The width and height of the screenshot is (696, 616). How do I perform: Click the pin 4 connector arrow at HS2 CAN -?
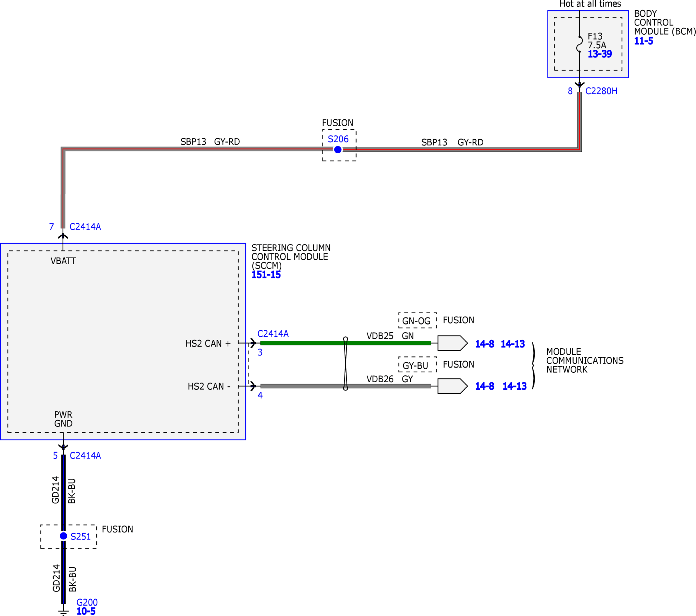coord(253,386)
